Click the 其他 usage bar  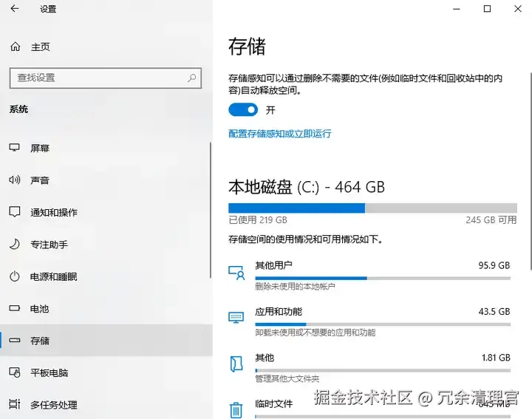pos(383,370)
